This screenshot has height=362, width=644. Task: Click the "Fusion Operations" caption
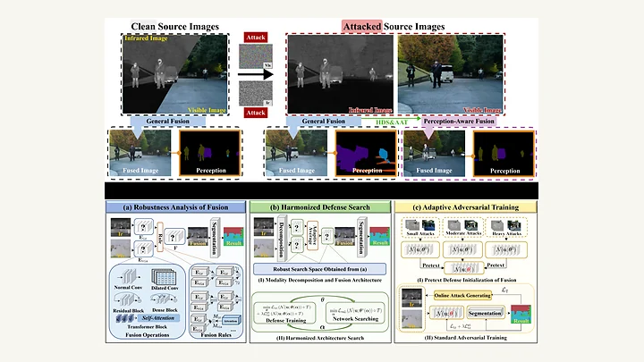click(147, 335)
